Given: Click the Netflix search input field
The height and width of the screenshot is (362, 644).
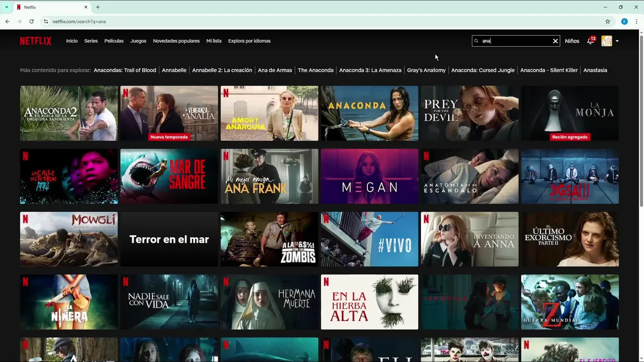Looking at the screenshot, I should 516,41.
